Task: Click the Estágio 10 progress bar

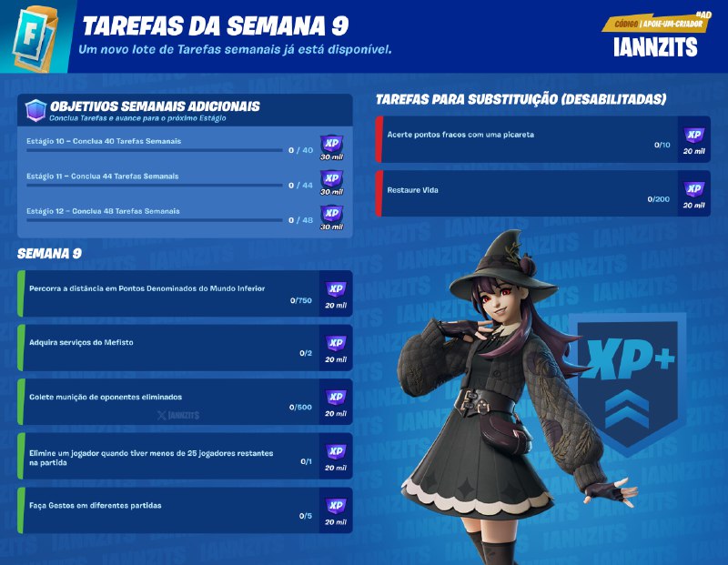Action: pyautogui.click(x=154, y=150)
